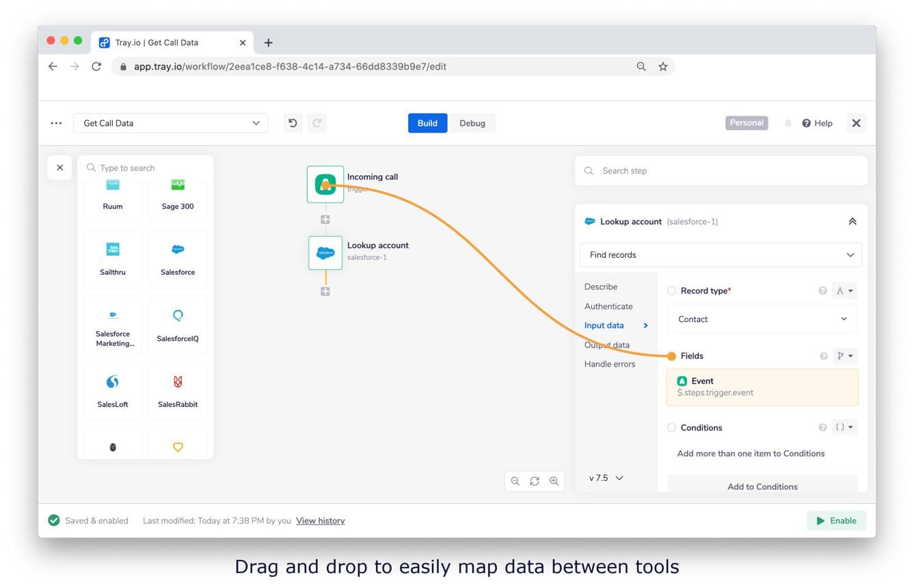The width and height of the screenshot is (914, 588).
Task: Focus the Search step field
Action: coord(721,171)
